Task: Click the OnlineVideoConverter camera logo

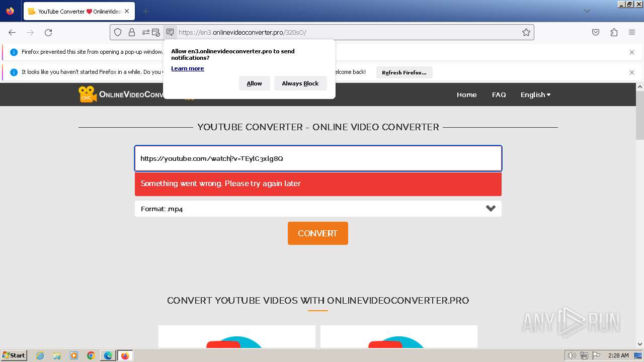Action: (88, 94)
